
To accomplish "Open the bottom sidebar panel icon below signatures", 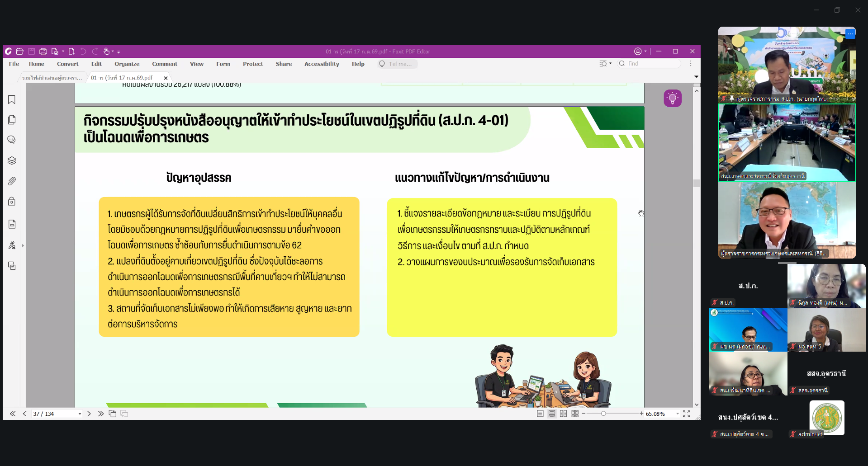I will click(x=12, y=266).
